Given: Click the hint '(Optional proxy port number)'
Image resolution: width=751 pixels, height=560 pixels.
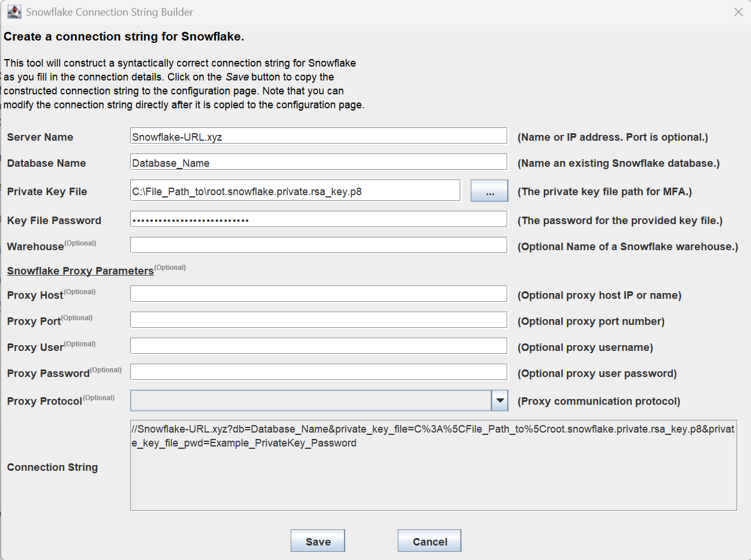Looking at the screenshot, I should (591, 321).
